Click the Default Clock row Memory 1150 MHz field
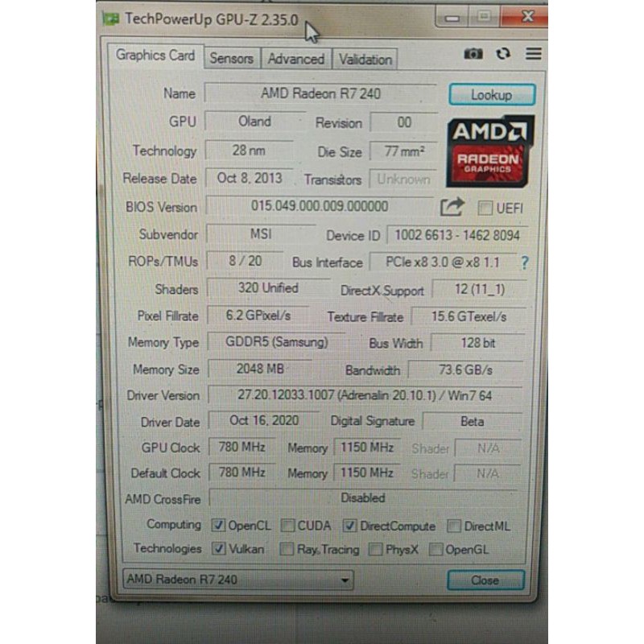Viewport: 644px width, 644px height. click(x=367, y=473)
